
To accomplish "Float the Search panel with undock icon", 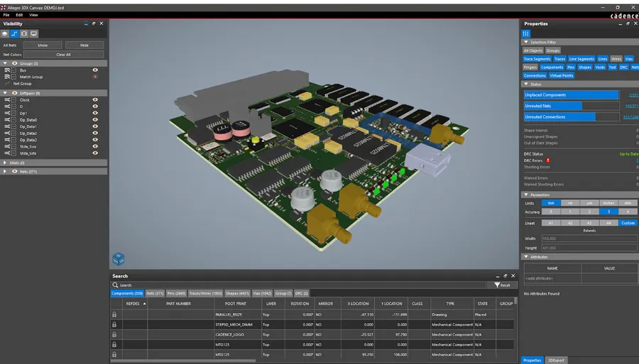I will coord(506,275).
